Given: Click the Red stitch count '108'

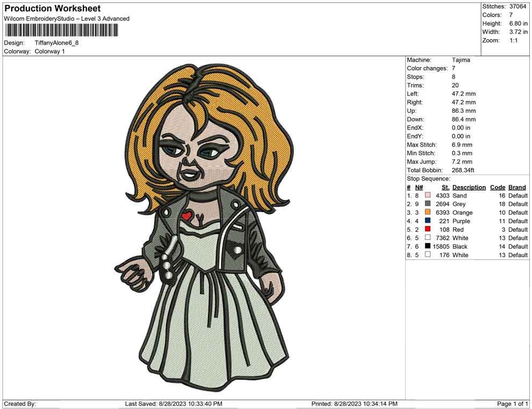Looking at the screenshot, I should coord(444,229).
